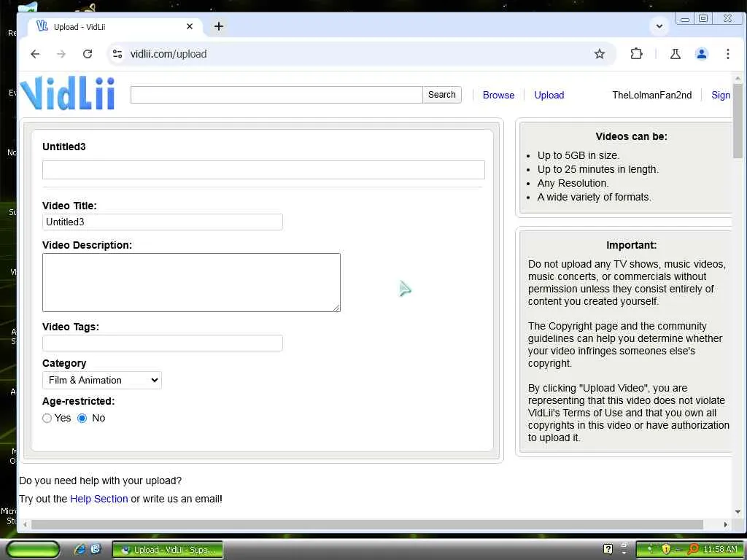747x560 pixels.
Task: Click the "Important:" heading
Action: 631,245
